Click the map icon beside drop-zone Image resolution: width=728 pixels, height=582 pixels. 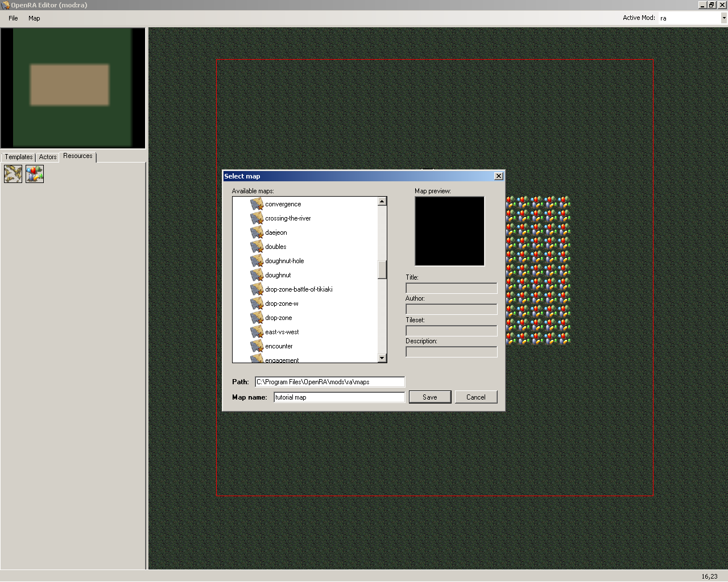click(x=257, y=318)
